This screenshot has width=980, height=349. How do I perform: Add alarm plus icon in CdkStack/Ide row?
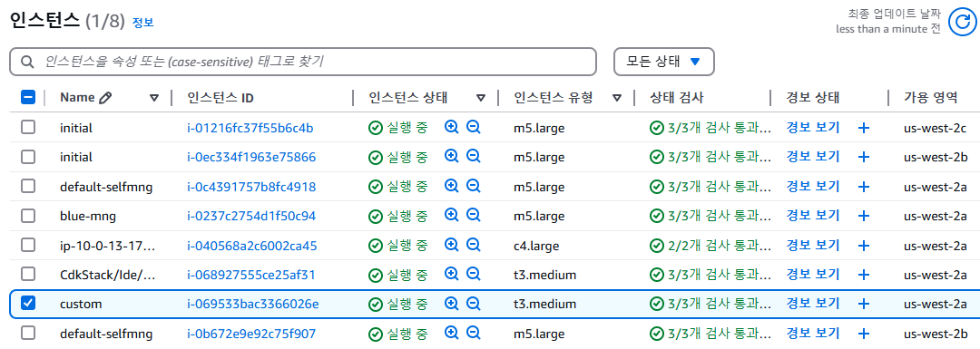coord(864,275)
